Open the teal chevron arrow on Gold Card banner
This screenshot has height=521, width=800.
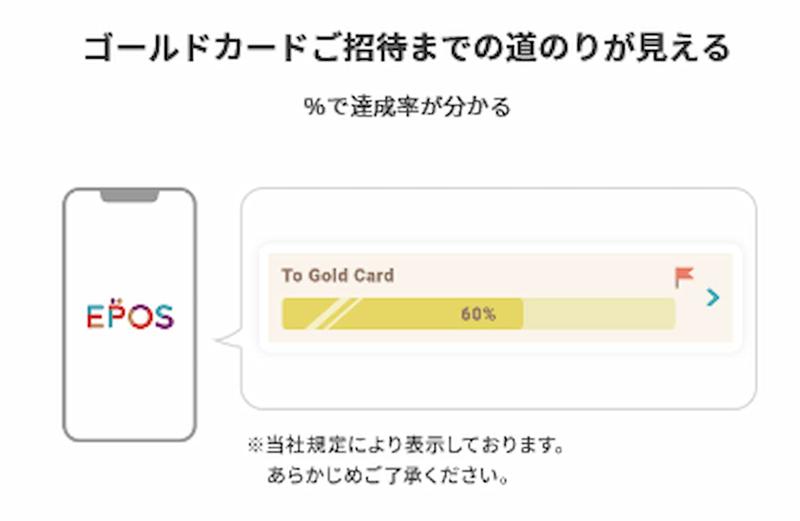712,297
